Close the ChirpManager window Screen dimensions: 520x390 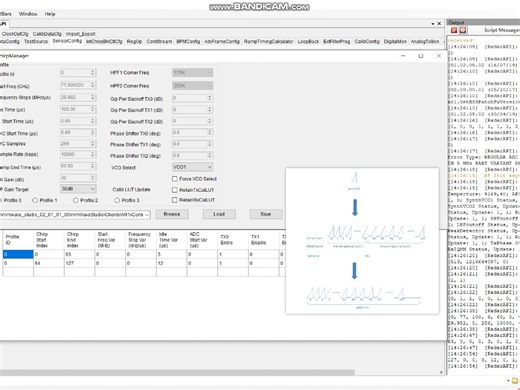click(439, 56)
